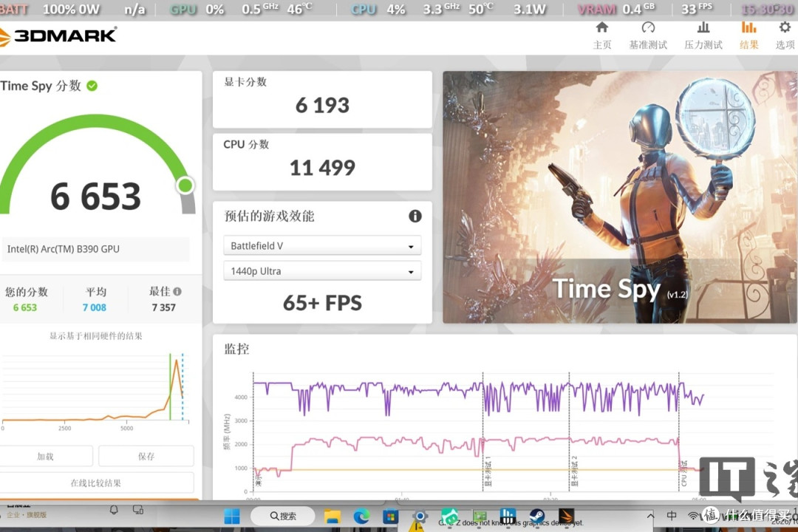Image resolution: width=798 pixels, height=532 pixels.
Task: Click the 平均 score 7 008
Action: 95,307
